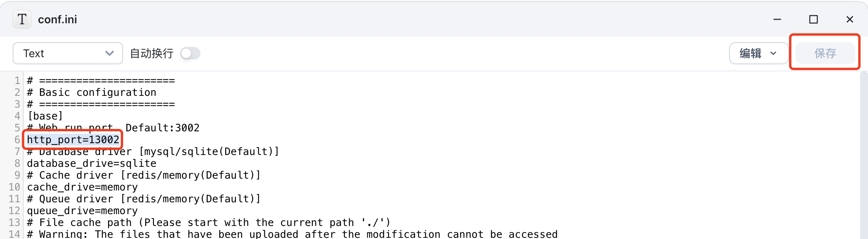Click the chevron arrow in Text selector

click(x=109, y=53)
